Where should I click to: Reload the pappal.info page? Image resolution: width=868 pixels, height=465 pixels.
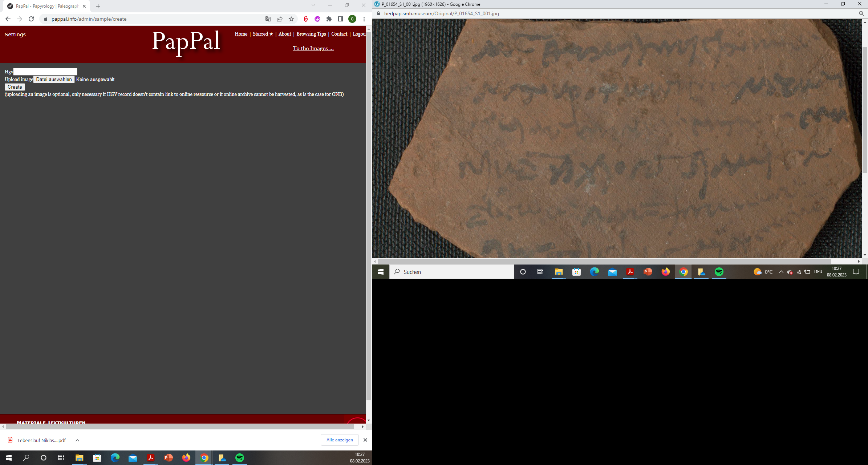pos(31,19)
